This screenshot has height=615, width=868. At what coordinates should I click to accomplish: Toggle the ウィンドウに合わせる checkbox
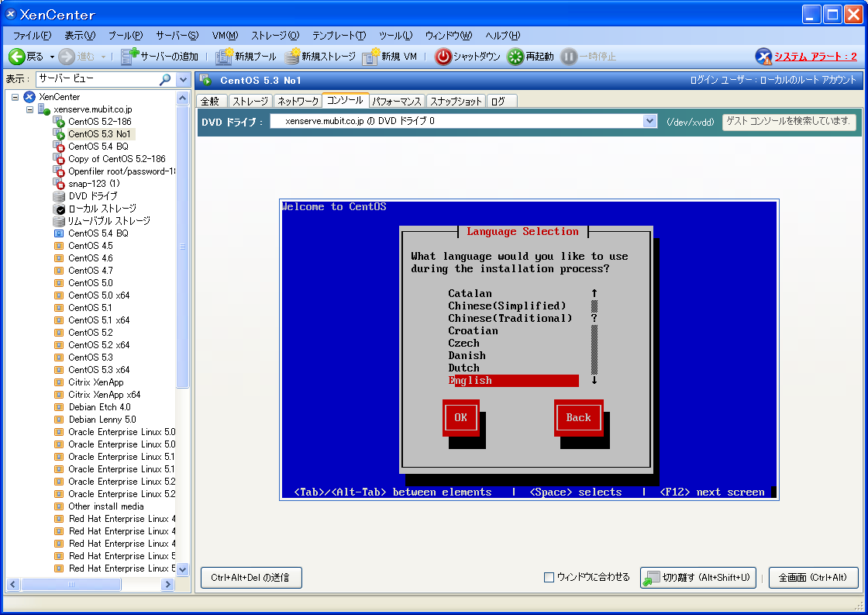click(549, 577)
